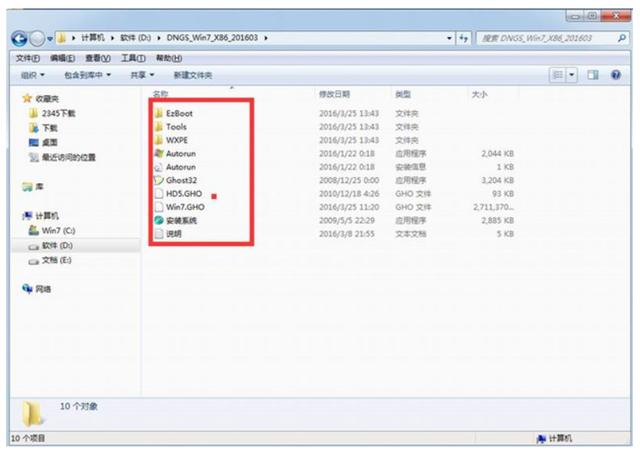The width and height of the screenshot is (640, 452).
Task: Sort by 修改日期 column header
Action: [x=334, y=94]
